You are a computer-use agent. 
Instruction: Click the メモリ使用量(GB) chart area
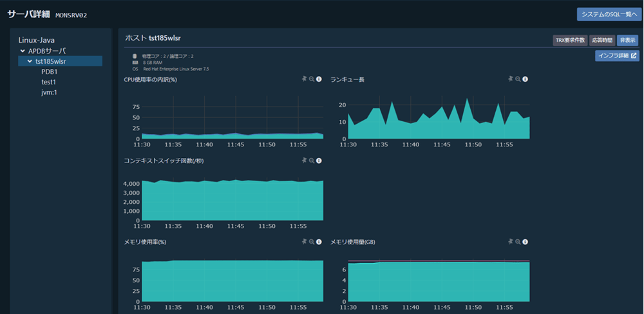click(439, 280)
